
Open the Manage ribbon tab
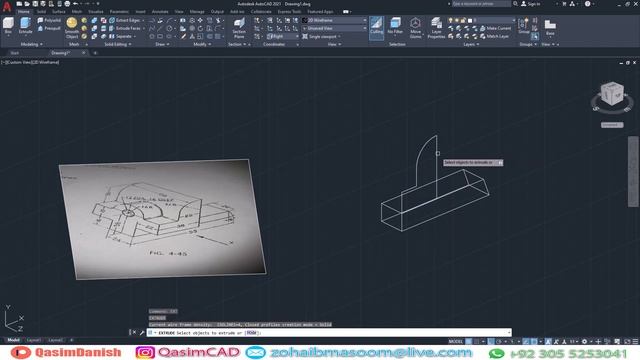[x=197, y=12]
